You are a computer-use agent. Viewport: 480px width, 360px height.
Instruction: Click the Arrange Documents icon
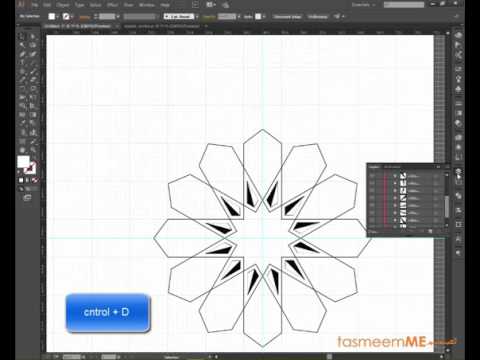pyautogui.click(x=211, y=5)
